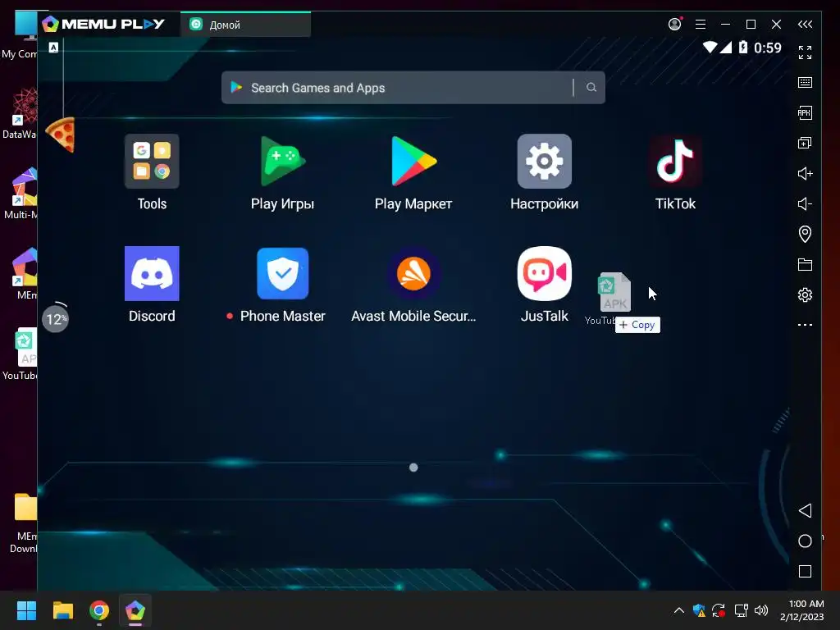Show hidden system tray icons
This screenshot has height=630, width=840.
pos(678,610)
